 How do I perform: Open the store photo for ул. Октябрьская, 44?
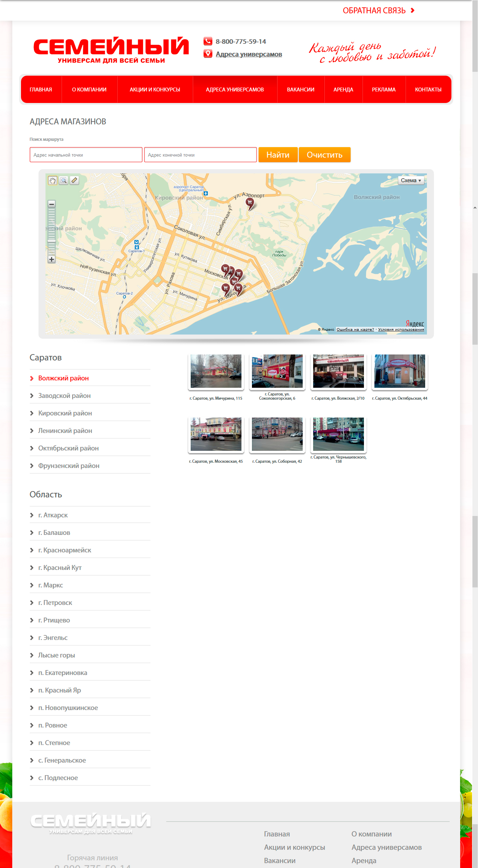click(x=400, y=371)
